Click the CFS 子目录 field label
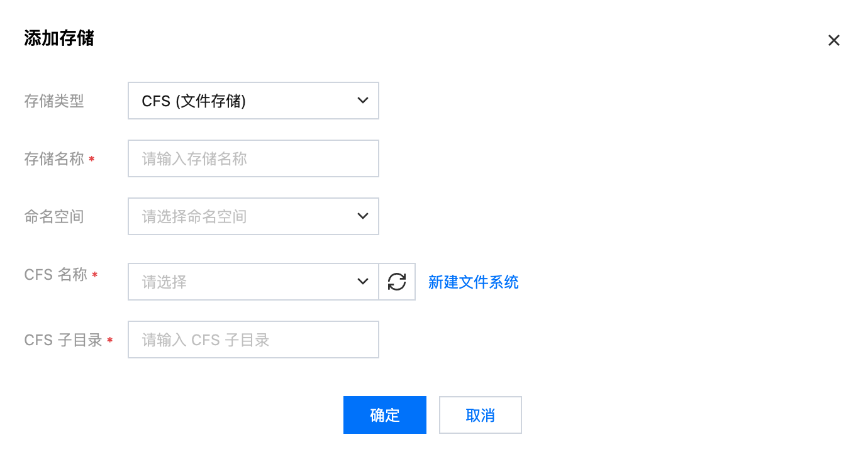Screen dimensions: 868x459 [x=63, y=340]
